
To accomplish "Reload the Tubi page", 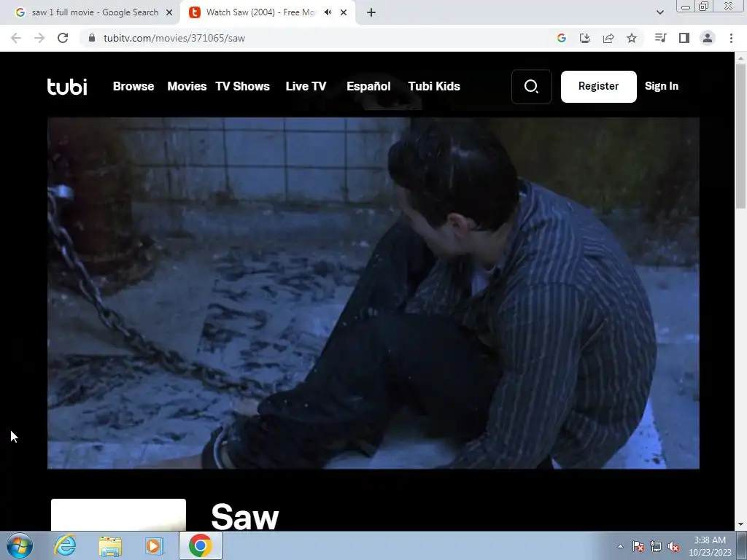I will pos(63,38).
